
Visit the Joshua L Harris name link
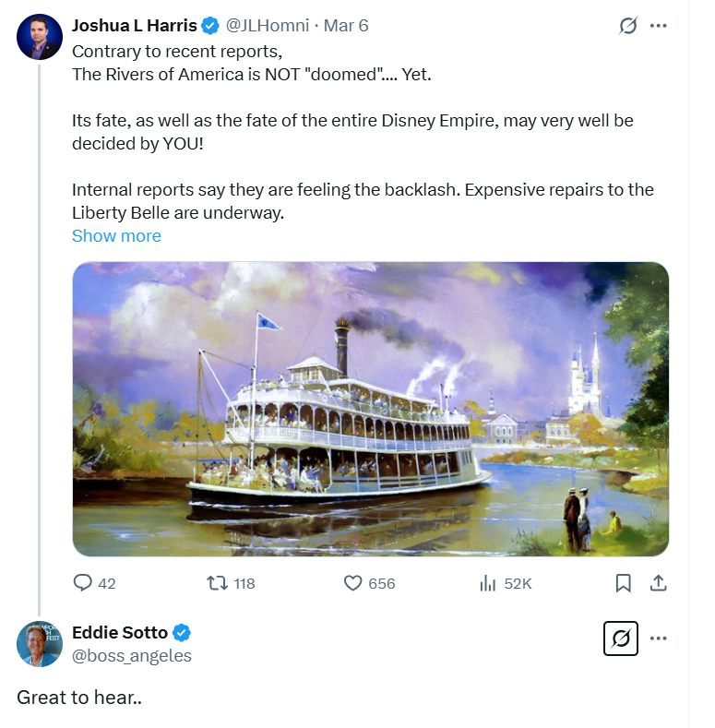tap(135, 26)
